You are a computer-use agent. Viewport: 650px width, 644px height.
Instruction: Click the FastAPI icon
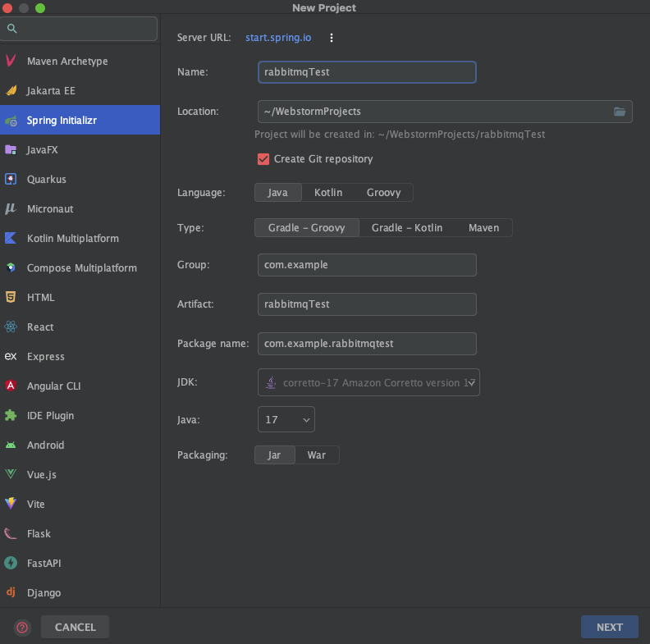tap(11, 563)
